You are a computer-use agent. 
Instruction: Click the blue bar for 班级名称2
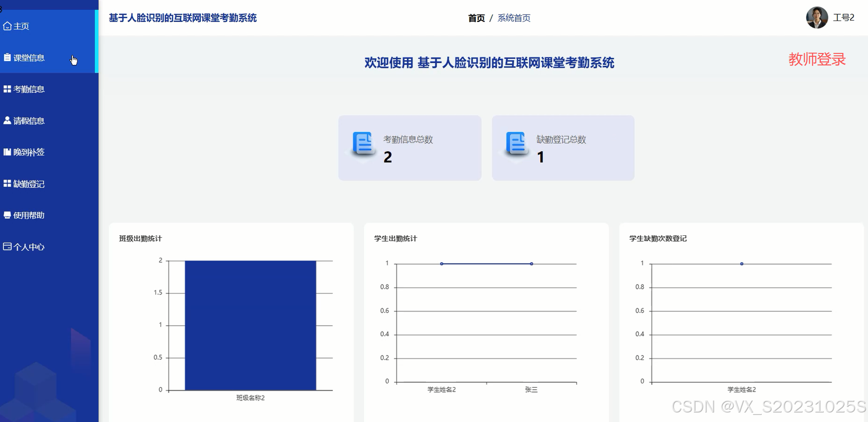tap(250, 325)
